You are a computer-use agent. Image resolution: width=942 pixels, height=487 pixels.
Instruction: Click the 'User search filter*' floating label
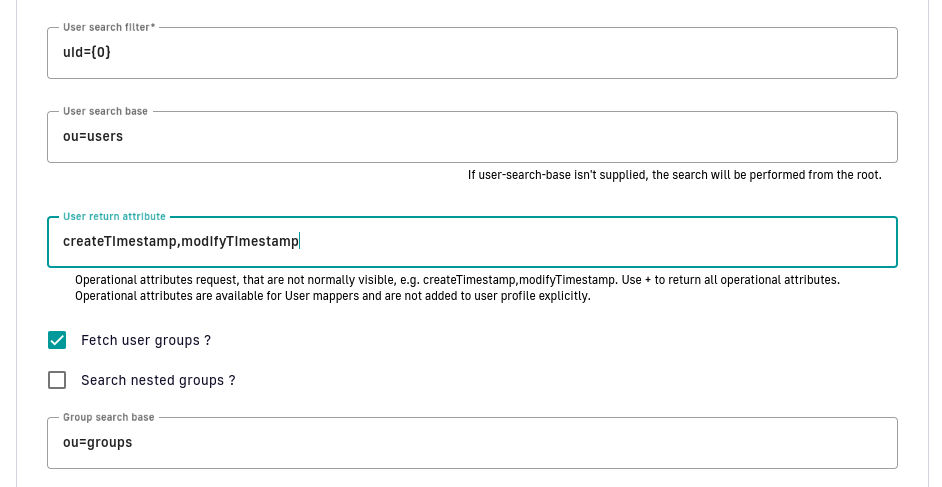[109, 27]
